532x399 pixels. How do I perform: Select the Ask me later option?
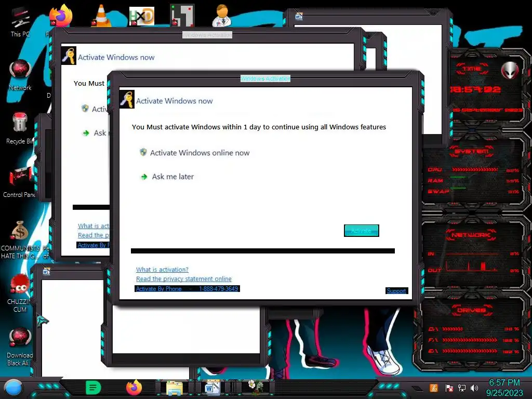172,177
